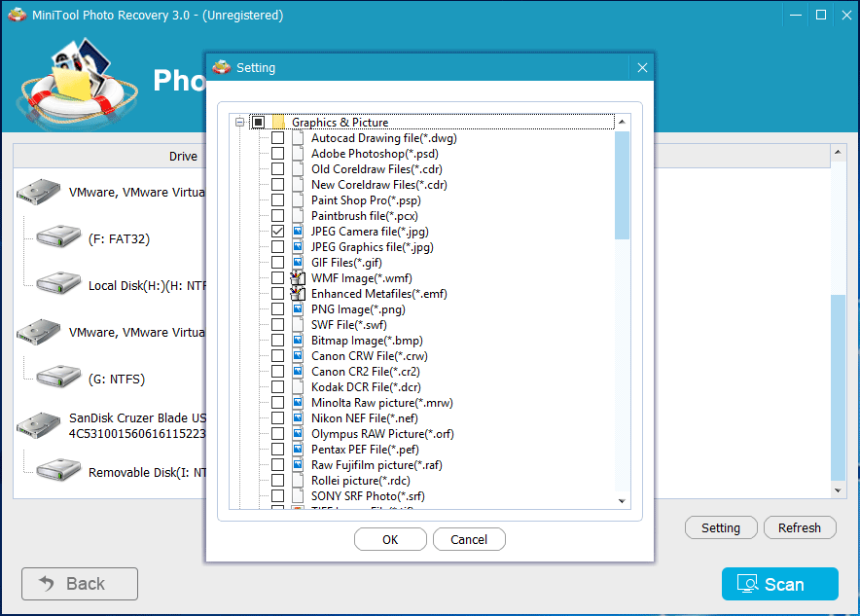Click the Olympus RAW Picture type icon
The image size is (860, 616).
(x=298, y=433)
